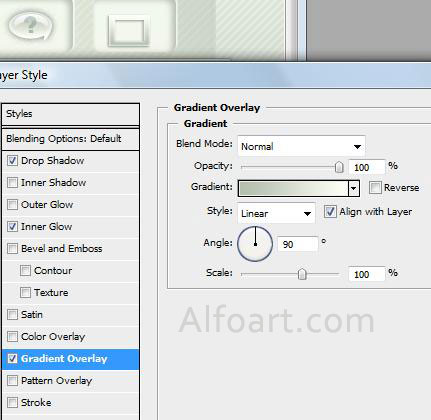Open the Style Linear dropdown

point(276,213)
